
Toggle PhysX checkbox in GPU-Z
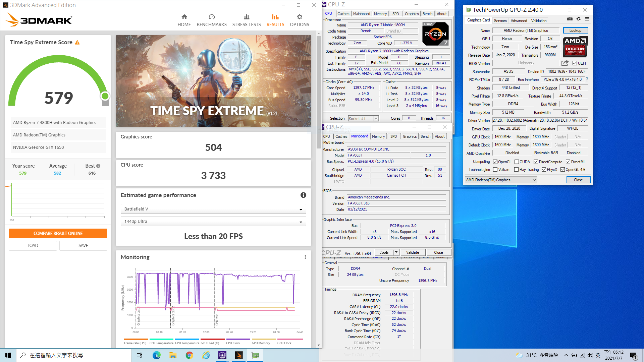[x=544, y=170]
